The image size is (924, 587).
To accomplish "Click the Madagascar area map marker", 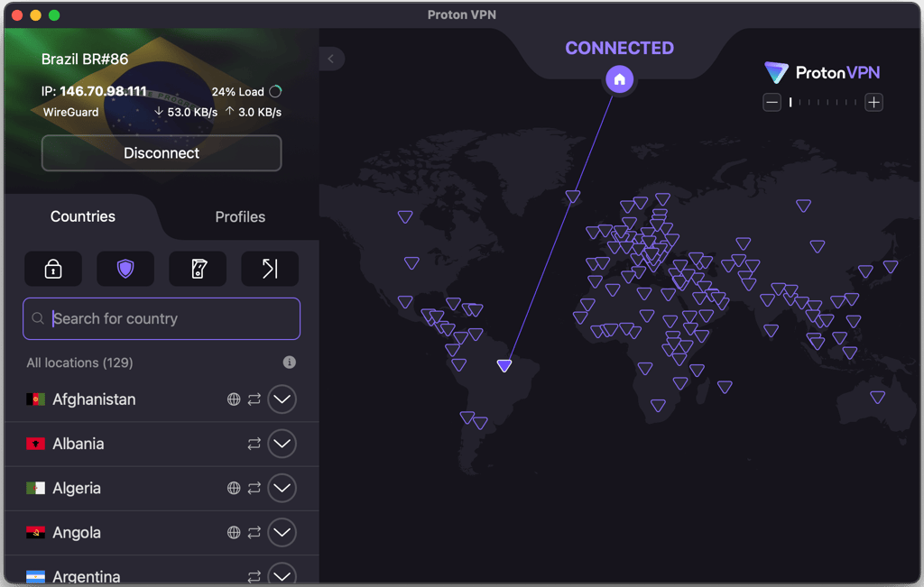I will coord(725,386).
